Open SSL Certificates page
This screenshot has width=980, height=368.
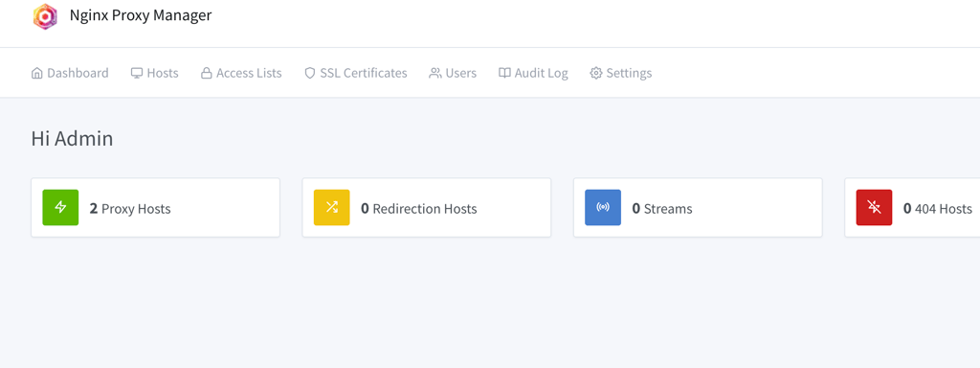coord(356,73)
